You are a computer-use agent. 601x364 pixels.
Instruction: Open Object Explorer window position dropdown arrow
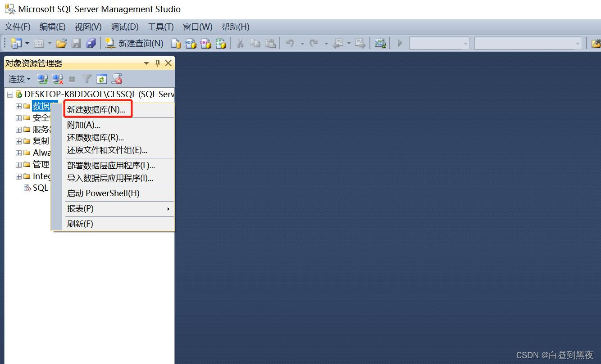tap(146, 63)
